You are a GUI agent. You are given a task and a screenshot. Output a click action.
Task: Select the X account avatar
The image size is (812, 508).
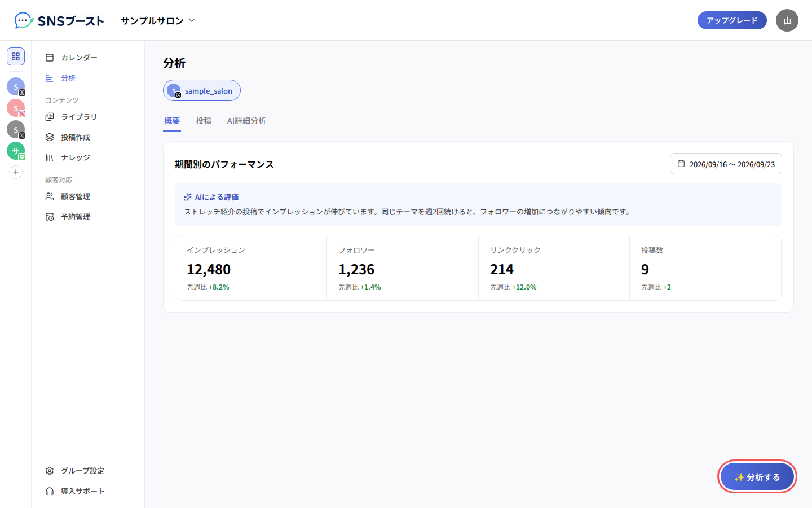[16, 129]
